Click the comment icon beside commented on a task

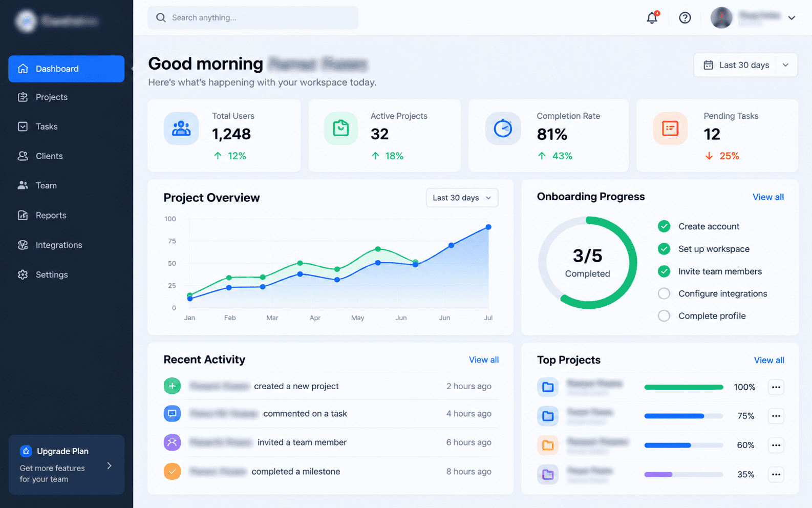(x=172, y=413)
